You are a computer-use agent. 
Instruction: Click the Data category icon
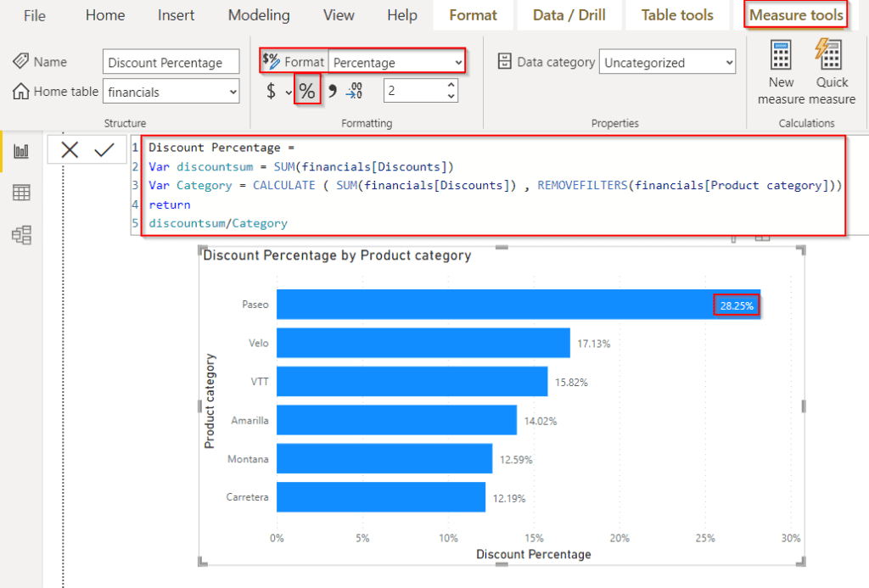click(x=504, y=61)
